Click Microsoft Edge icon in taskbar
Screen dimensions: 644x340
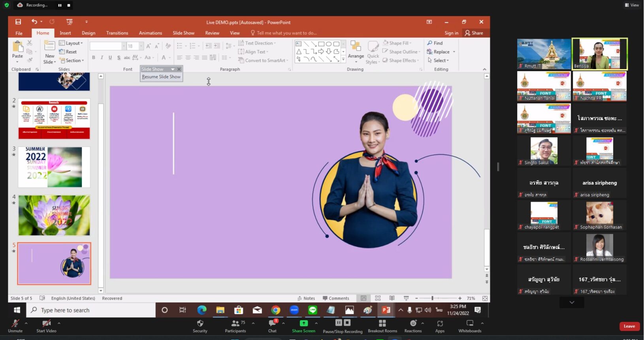pos(202,310)
